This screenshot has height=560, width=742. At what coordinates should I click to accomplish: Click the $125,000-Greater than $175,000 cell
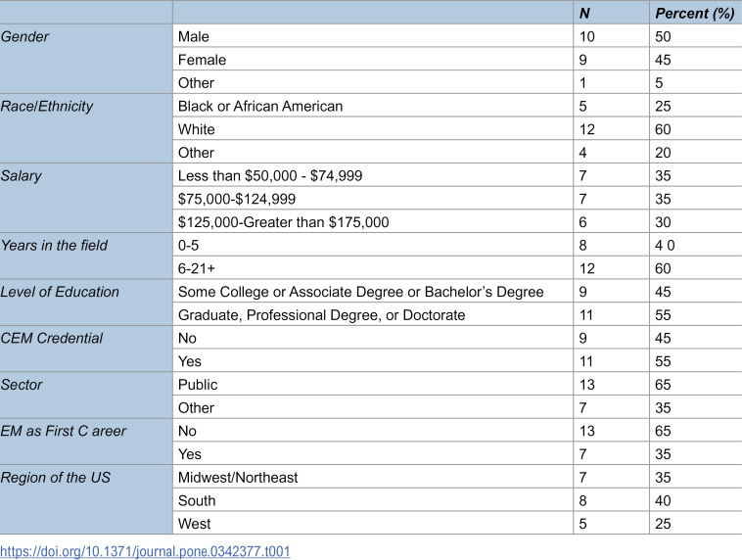click(x=284, y=222)
